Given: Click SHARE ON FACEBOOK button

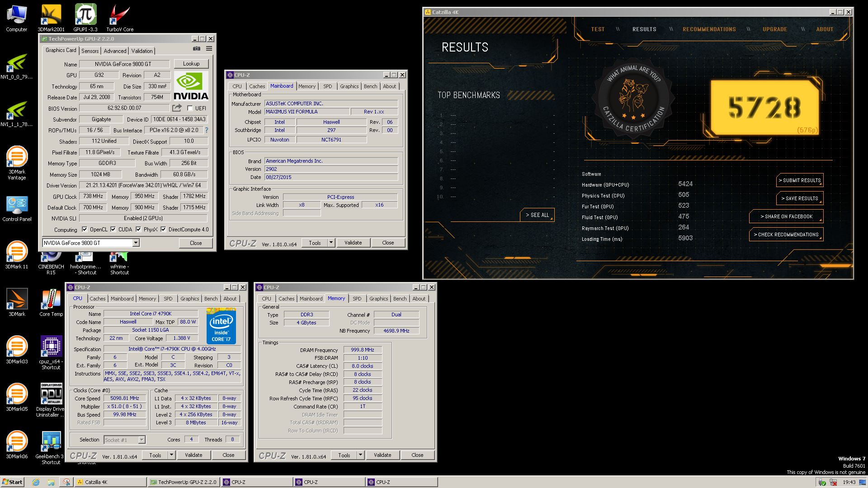Looking at the screenshot, I should point(786,216).
